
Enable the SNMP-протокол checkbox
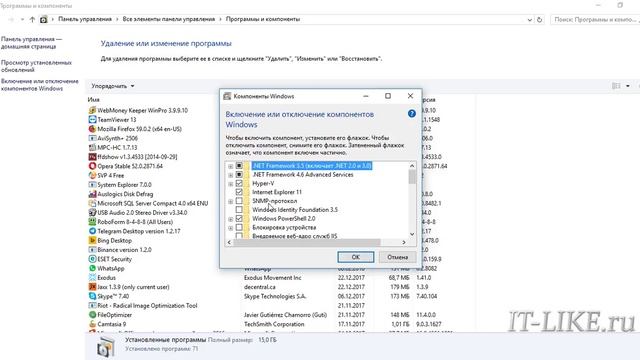tap(239, 201)
